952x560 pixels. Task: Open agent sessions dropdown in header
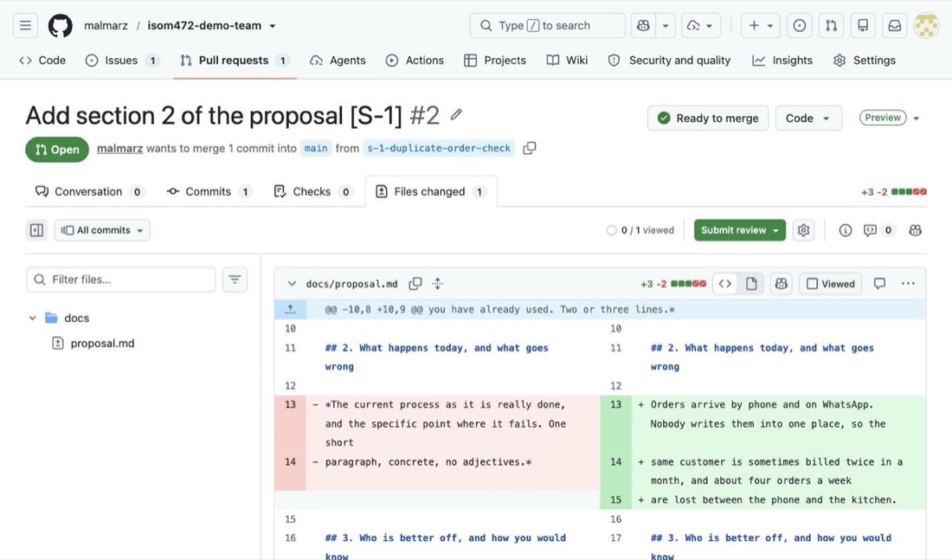[701, 25]
